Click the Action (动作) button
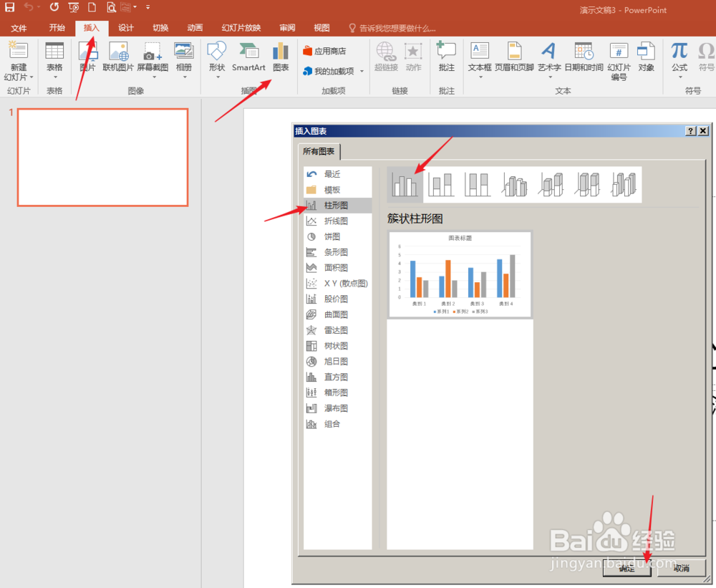716x588 pixels. point(413,57)
